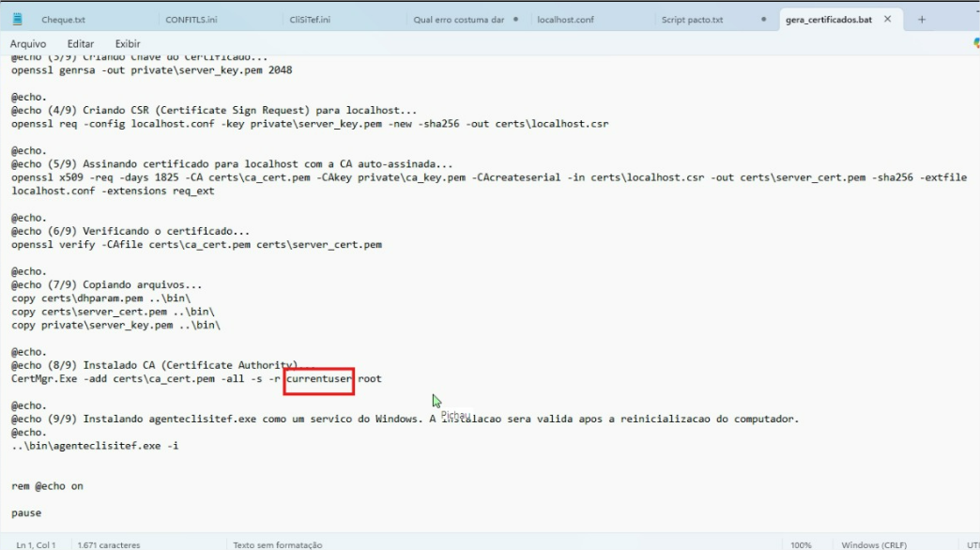Image resolution: width=980 pixels, height=550 pixels.
Task: Open the Arquivo menu
Action: [28, 44]
